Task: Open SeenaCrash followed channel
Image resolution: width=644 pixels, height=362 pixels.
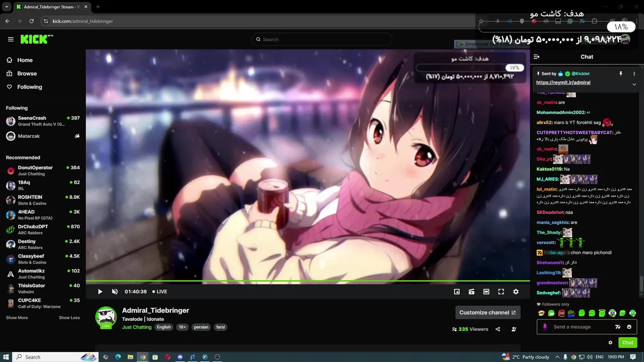Action: pyautogui.click(x=43, y=121)
